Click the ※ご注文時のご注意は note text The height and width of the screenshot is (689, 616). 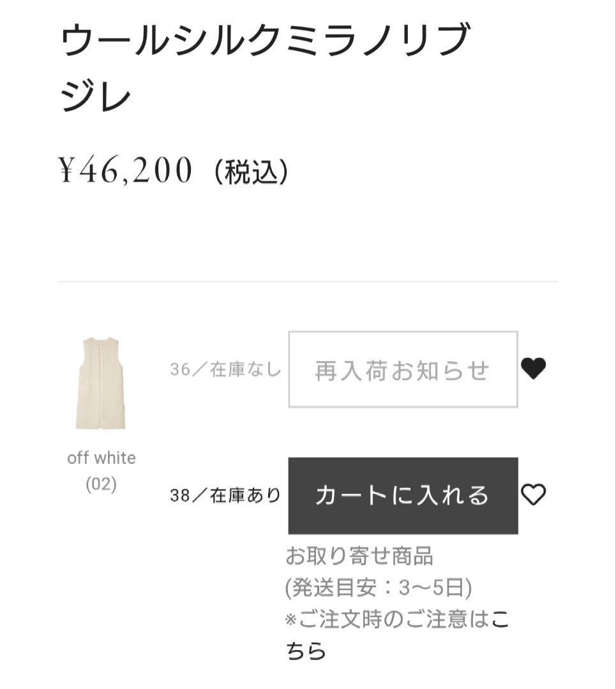[387, 619]
